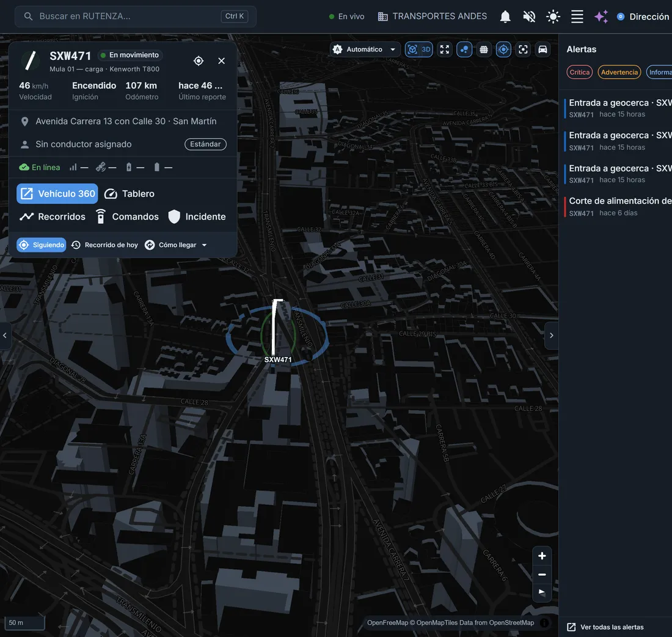Open second Entrada a geocerca alert
The image size is (672, 637).
click(x=618, y=141)
